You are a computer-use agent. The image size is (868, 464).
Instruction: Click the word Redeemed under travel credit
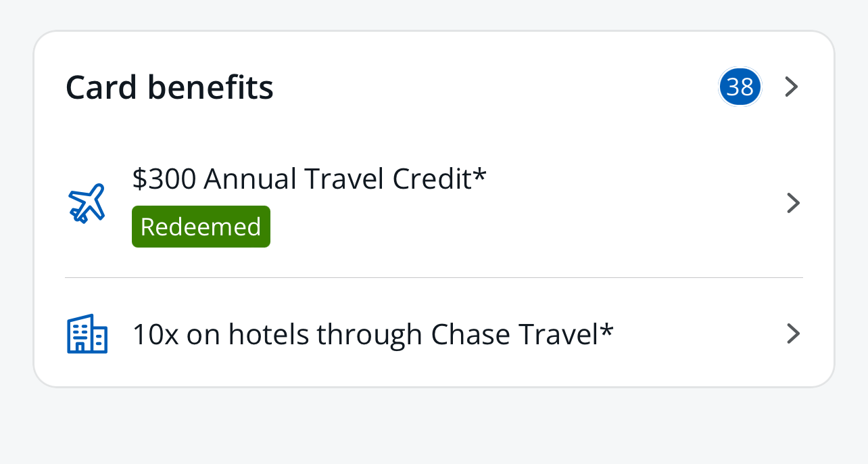[x=201, y=227]
